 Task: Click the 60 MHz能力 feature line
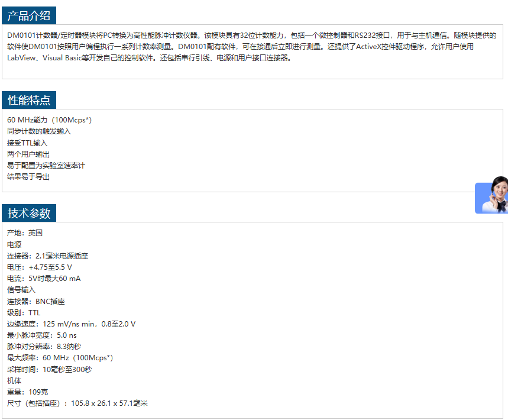click(x=49, y=120)
